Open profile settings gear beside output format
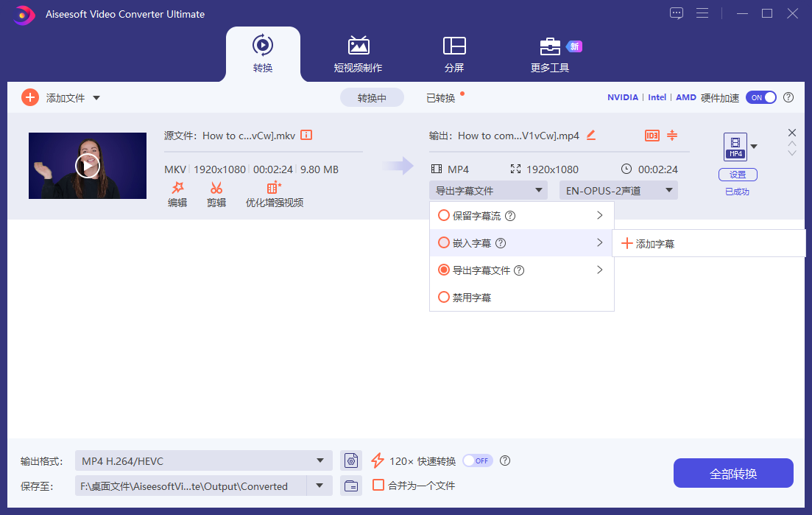The width and height of the screenshot is (812, 515). (x=351, y=460)
